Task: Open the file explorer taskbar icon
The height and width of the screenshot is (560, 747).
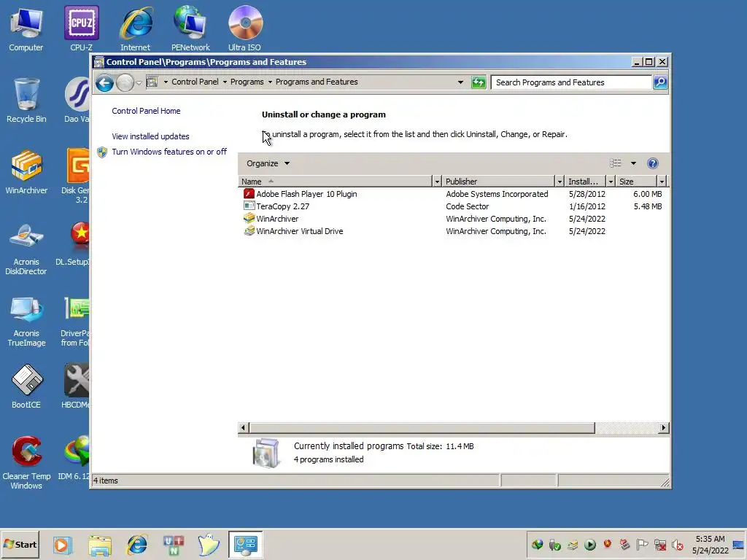Action: click(99, 545)
